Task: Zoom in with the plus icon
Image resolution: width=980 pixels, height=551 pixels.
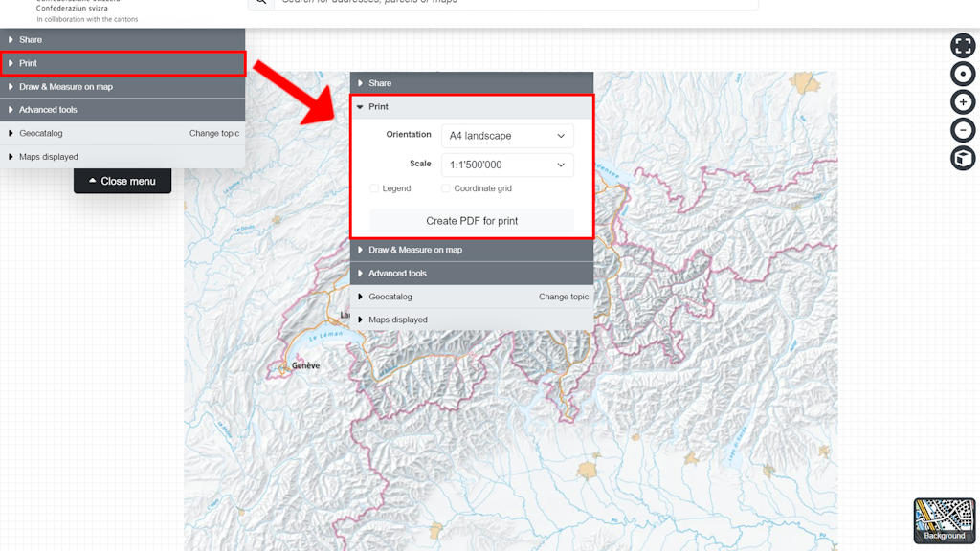Action: point(962,102)
